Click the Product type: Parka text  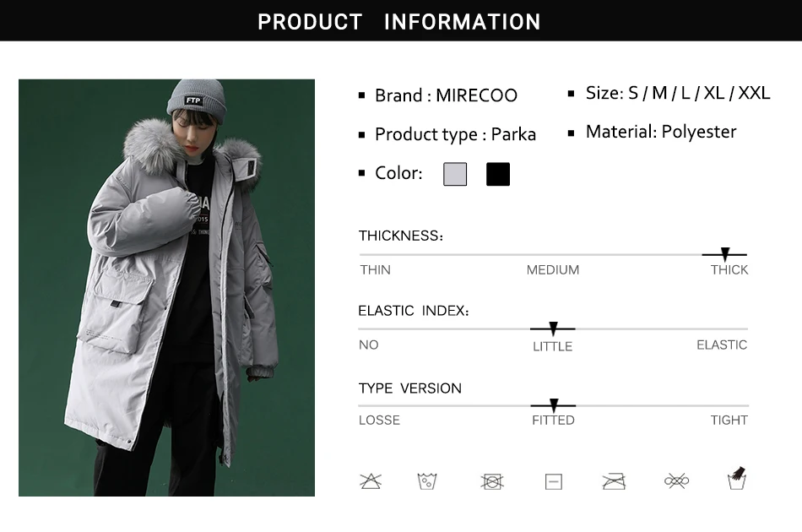(x=455, y=134)
